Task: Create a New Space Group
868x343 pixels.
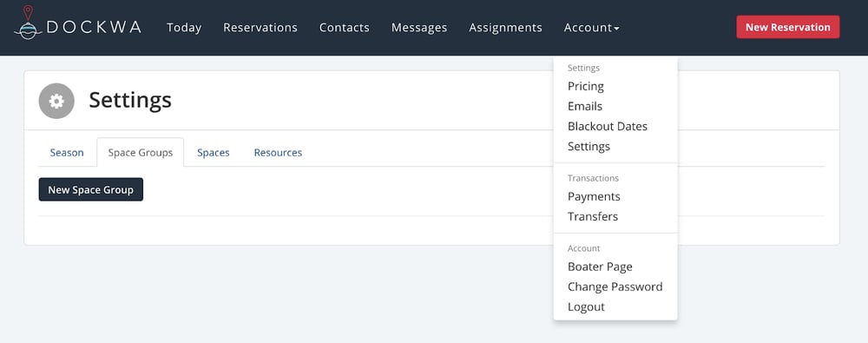Action: point(91,189)
